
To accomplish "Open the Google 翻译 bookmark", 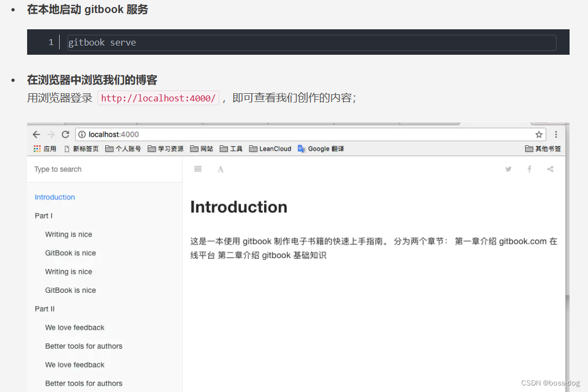I will pyautogui.click(x=321, y=149).
